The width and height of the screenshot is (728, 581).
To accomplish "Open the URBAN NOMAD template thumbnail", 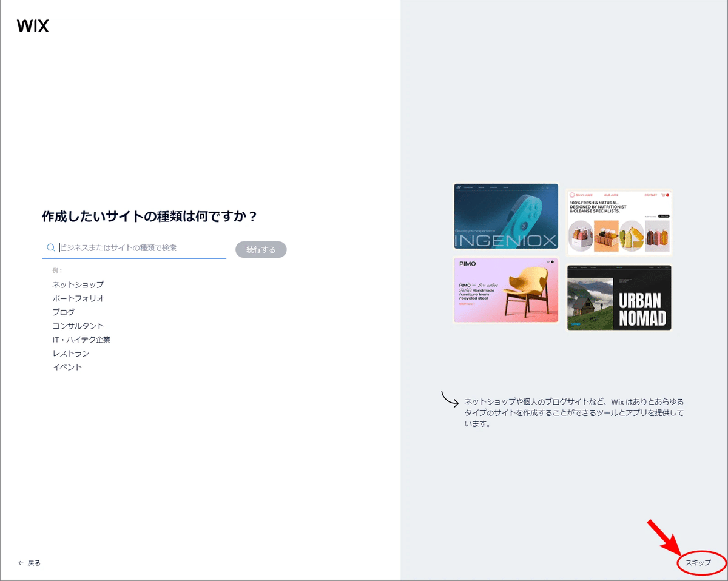I will pyautogui.click(x=619, y=298).
